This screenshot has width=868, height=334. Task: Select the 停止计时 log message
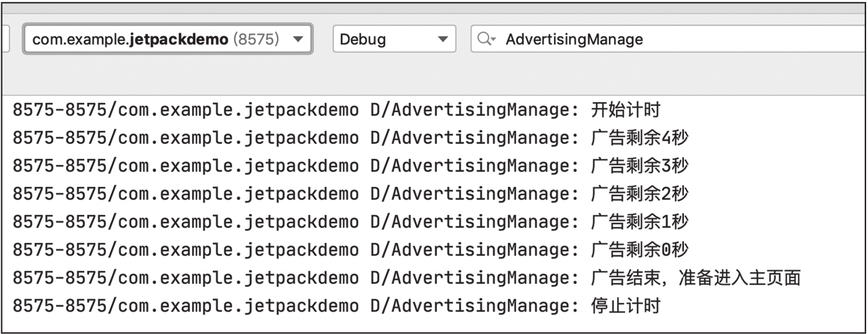click(x=625, y=305)
